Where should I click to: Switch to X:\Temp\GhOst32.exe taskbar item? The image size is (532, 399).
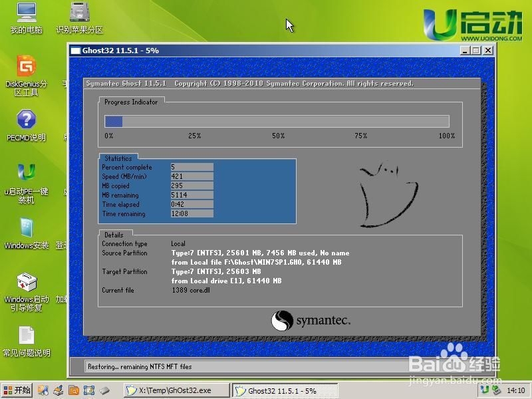176,390
